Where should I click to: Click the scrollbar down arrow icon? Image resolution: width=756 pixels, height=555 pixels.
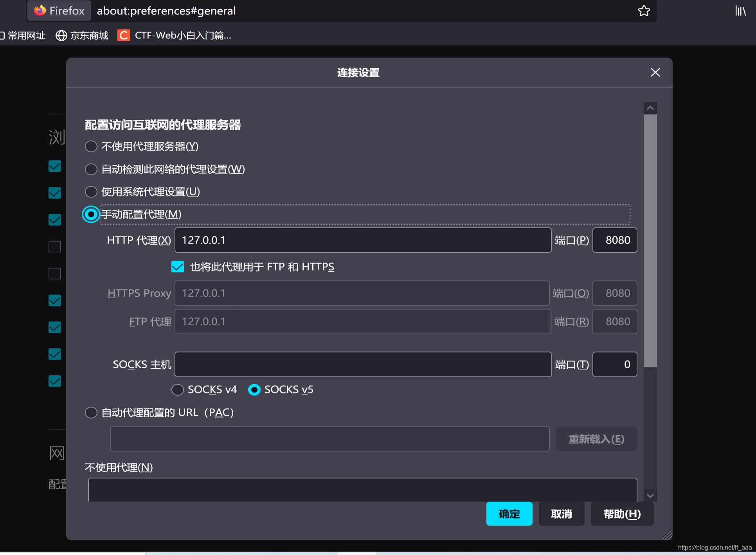click(650, 495)
